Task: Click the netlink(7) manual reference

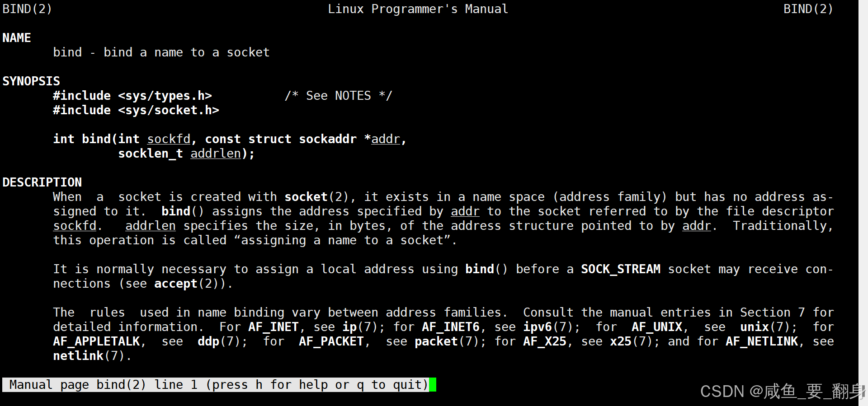Action: [89, 356]
